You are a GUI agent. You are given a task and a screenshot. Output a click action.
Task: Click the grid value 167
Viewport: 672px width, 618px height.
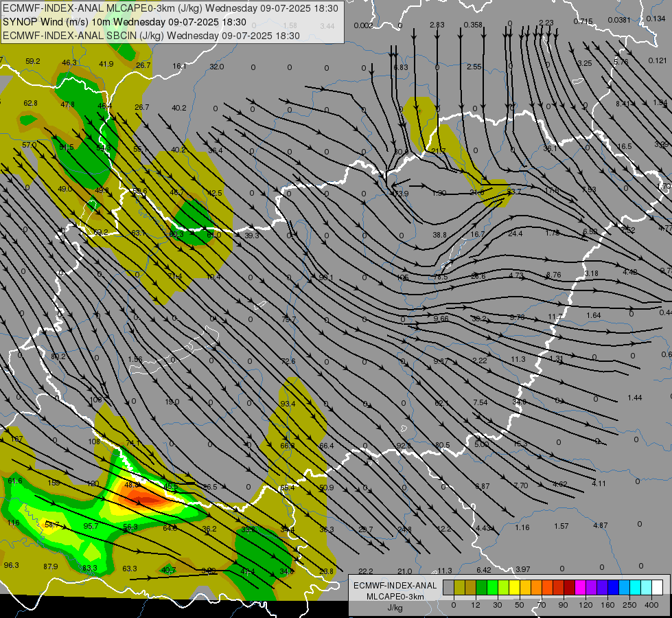point(16,439)
